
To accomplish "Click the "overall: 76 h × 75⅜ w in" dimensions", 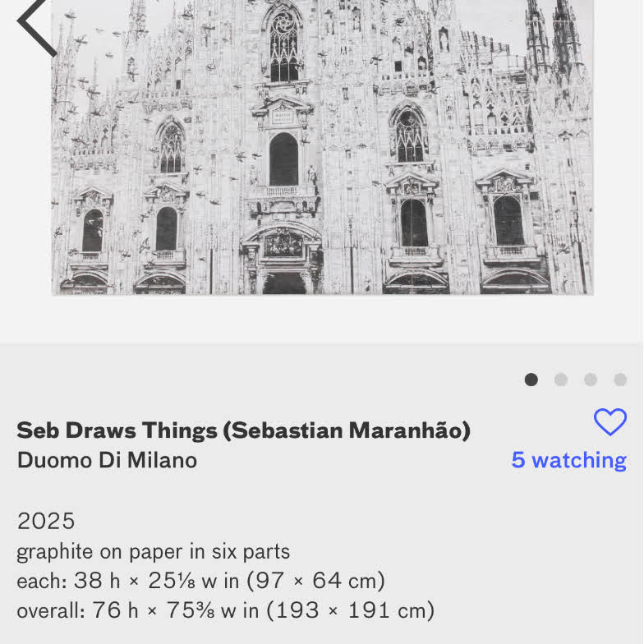I will [x=127, y=610].
